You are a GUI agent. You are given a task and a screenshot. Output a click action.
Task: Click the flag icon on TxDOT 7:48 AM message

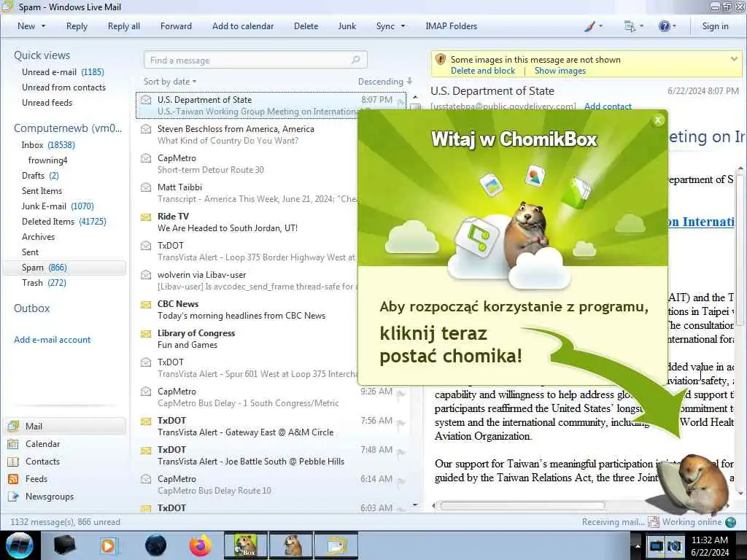click(401, 452)
